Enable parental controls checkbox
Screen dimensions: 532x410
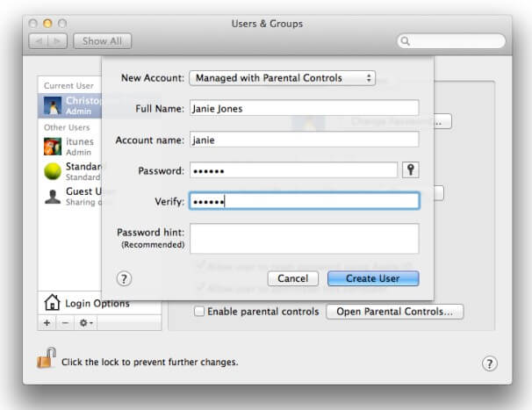click(199, 312)
